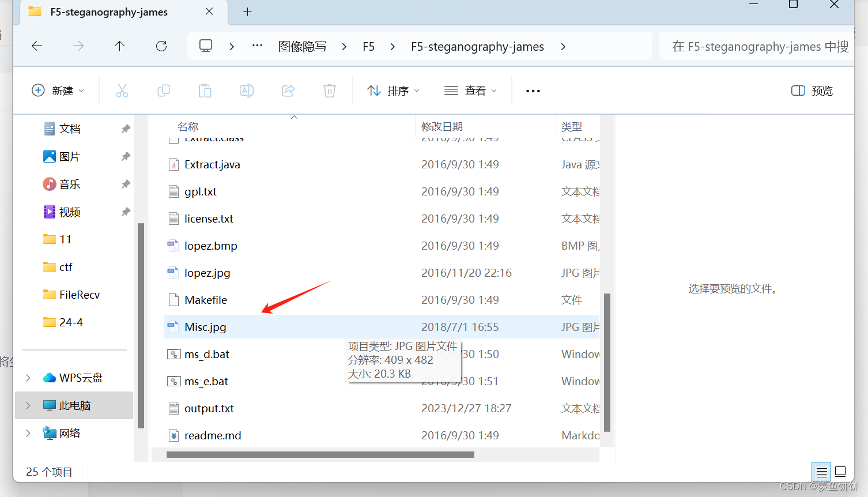This screenshot has height=497, width=868.
Task: Open the 新建 dropdown menu
Action: [x=57, y=91]
